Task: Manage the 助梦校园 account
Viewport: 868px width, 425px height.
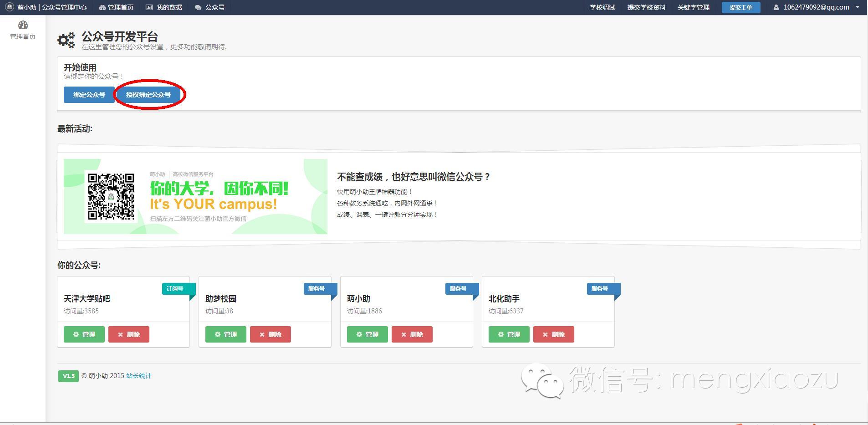Action: [226, 334]
